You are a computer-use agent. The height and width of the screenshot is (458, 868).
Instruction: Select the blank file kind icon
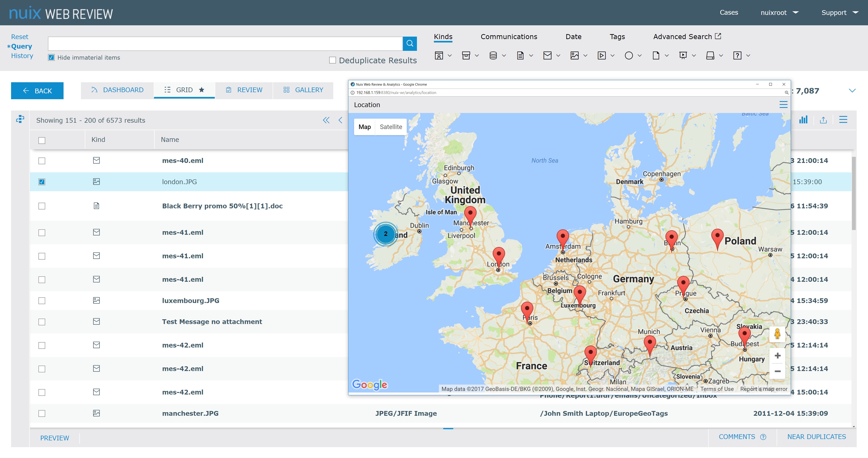656,56
